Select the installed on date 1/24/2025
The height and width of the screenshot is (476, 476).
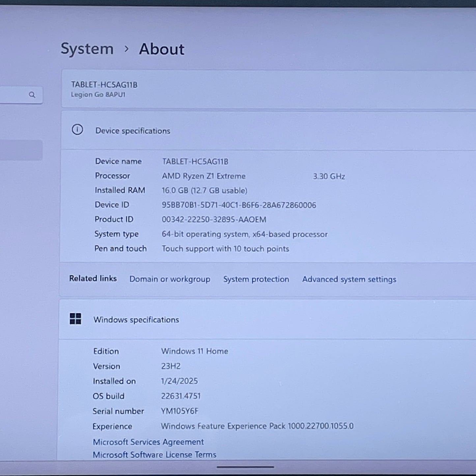point(179,381)
